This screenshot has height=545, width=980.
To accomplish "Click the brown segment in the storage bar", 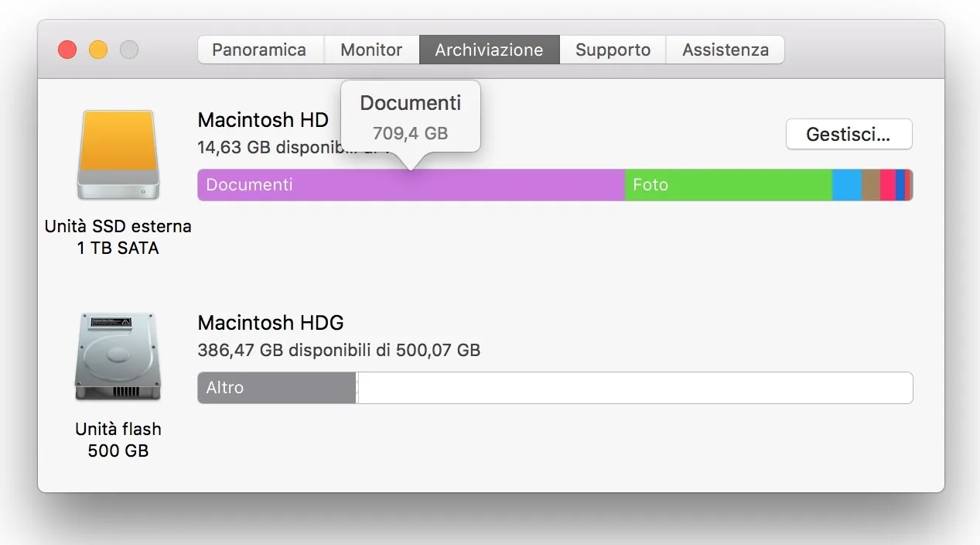I will click(871, 185).
